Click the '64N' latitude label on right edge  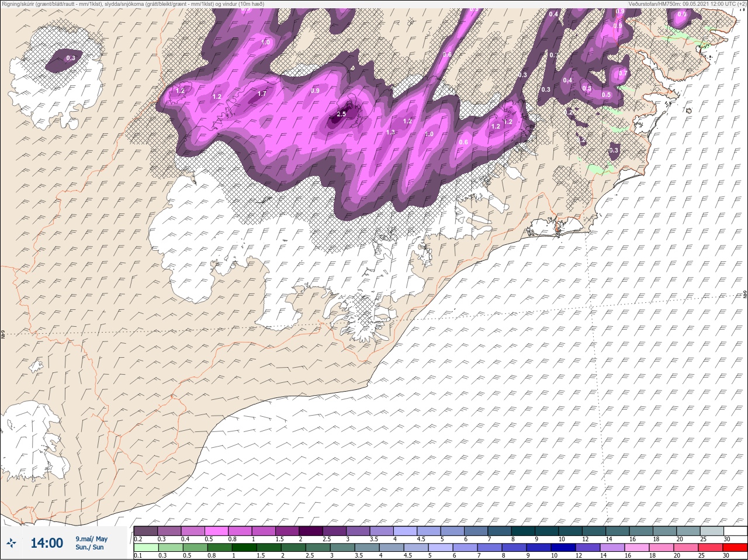coord(745,294)
